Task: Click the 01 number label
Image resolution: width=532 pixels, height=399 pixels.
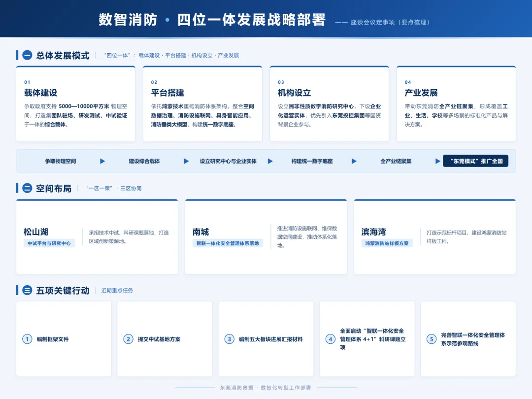Action: 27,82
